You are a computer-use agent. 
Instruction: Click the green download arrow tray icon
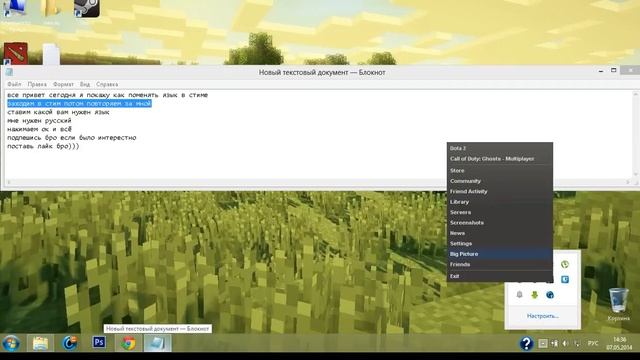535,295
